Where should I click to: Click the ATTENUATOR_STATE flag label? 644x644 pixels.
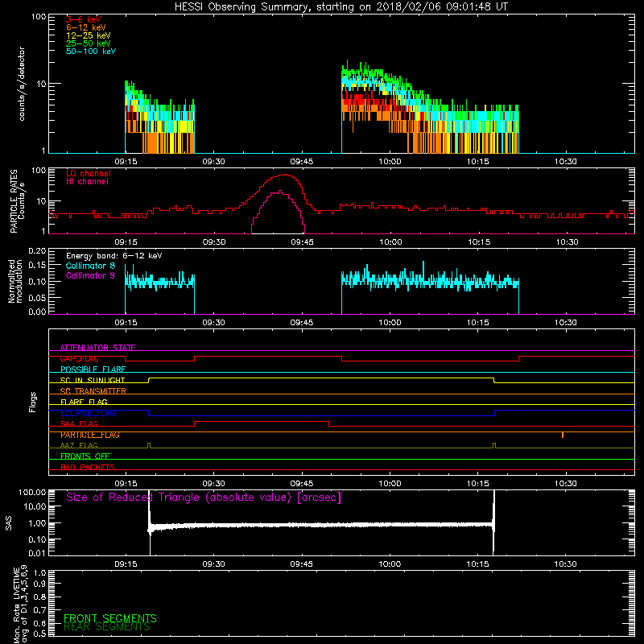coord(97,348)
